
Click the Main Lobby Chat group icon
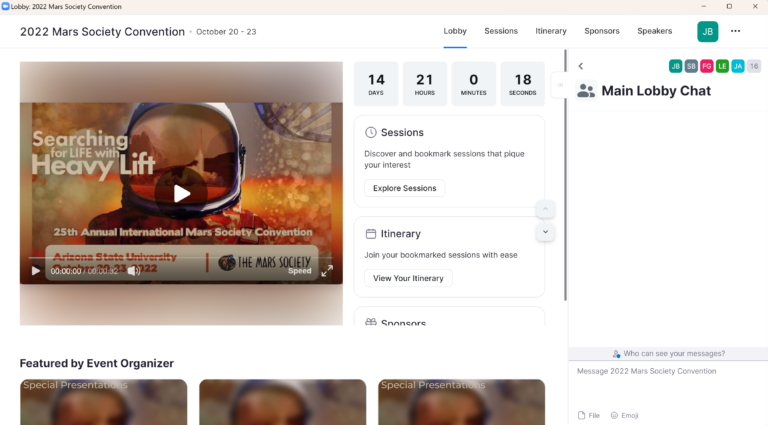pos(586,91)
